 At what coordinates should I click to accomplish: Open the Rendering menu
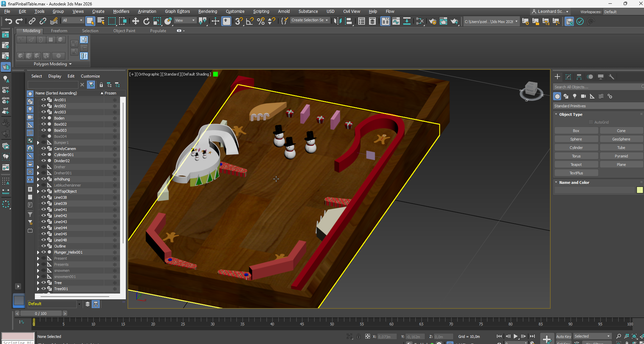[207, 11]
